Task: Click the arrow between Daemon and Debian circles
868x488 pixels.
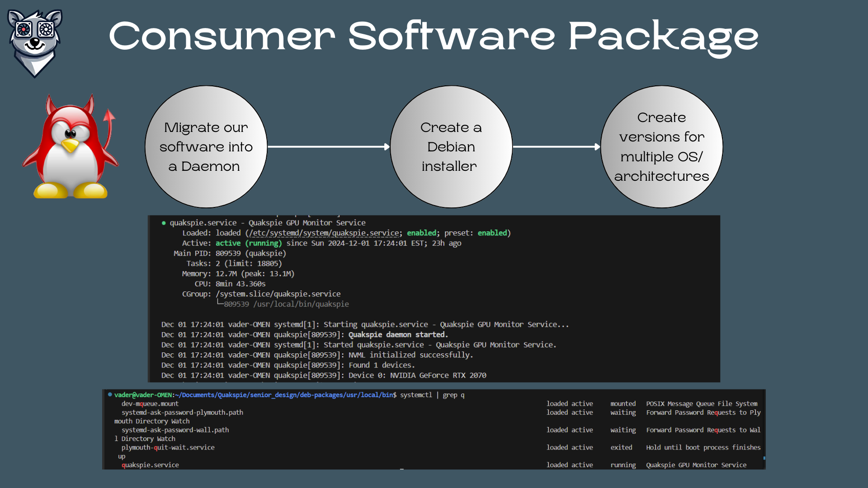Action: (329, 147)
